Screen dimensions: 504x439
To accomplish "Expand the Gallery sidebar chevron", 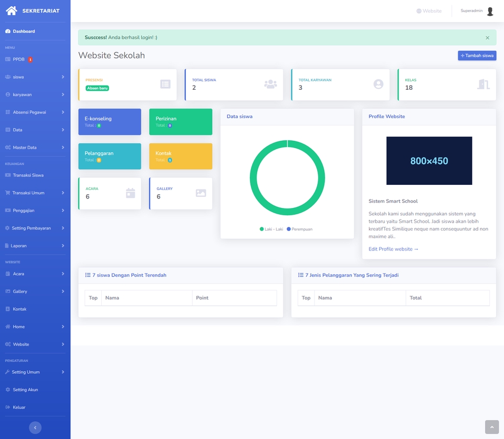I will pyautogui.click(x=62, y=291).
